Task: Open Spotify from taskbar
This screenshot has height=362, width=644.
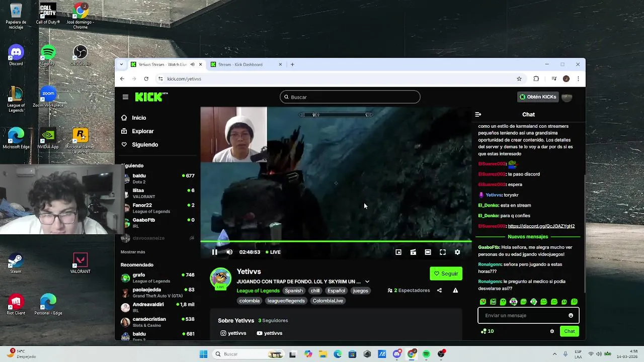Action: click(426, 354)
